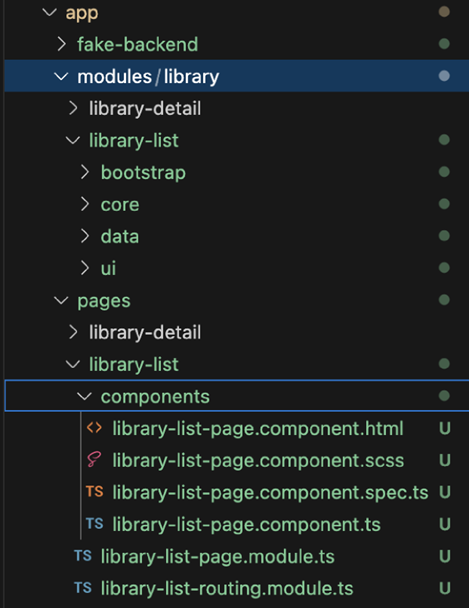Expand the core folder chevron
The height and width of the screenshot is (608, 469).
pos(84,204)
